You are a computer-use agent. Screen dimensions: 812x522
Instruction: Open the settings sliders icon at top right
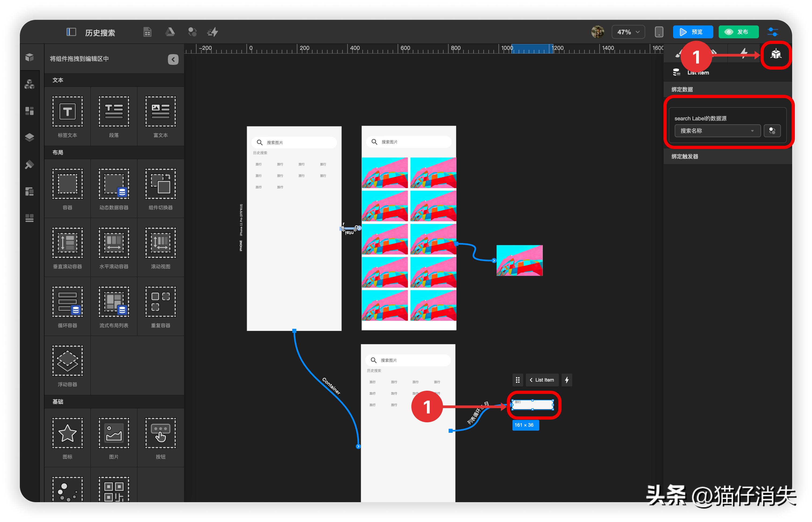tap(772, 32)
